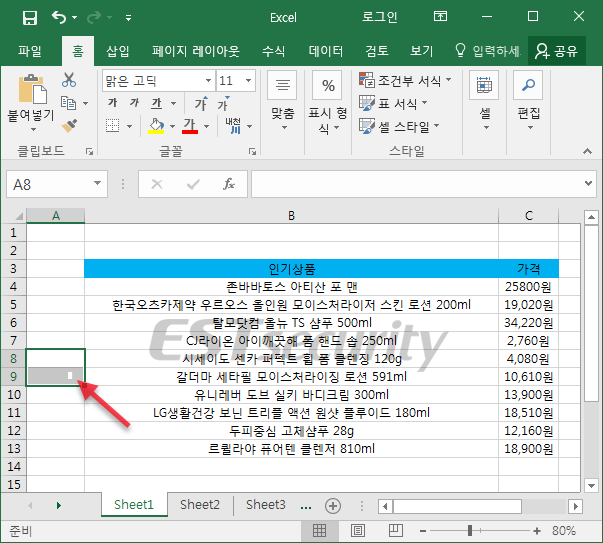Open the font settings dialog launcher

click(252, 152)
